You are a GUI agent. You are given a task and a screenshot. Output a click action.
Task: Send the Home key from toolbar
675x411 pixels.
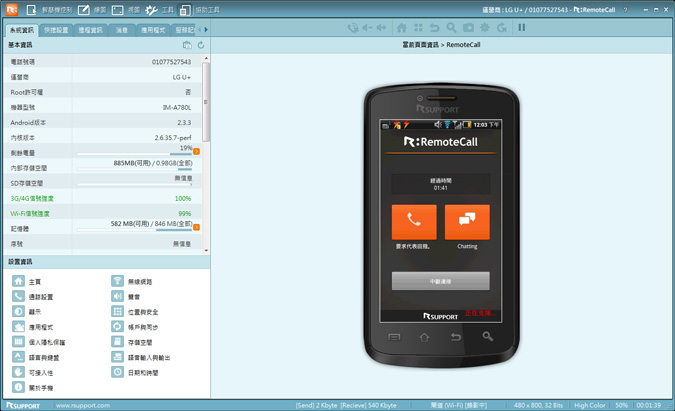(401, 28)
